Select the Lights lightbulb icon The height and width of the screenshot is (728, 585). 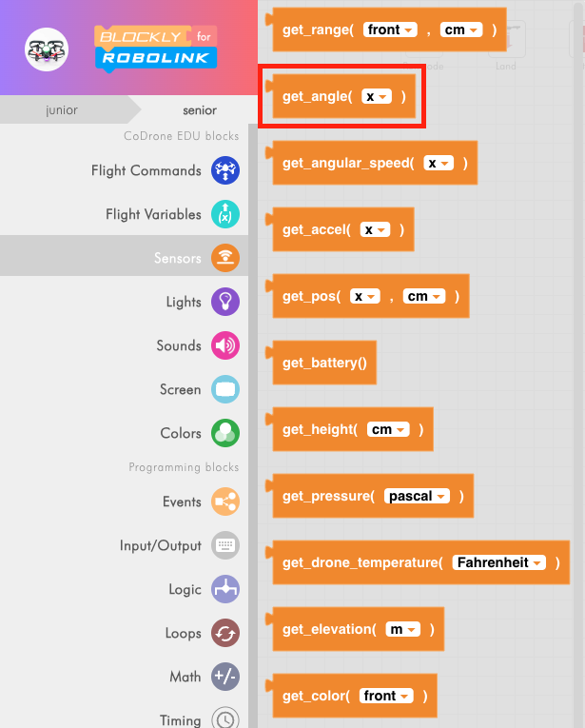coord(225,302)
